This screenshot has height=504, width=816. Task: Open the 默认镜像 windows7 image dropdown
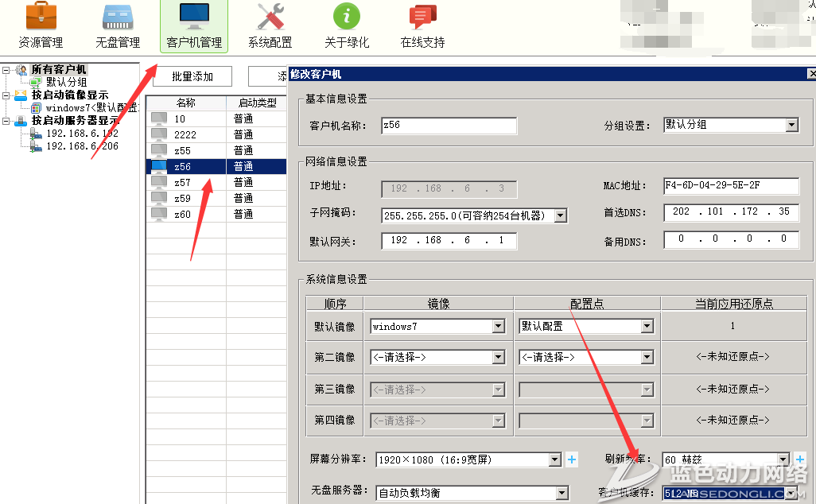click(x=498, y=326)
